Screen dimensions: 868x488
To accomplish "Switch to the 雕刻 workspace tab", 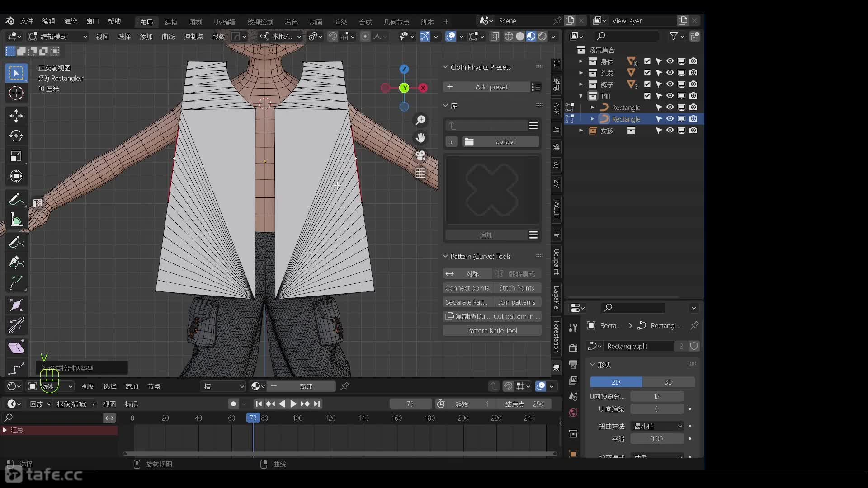I will 196,22.
